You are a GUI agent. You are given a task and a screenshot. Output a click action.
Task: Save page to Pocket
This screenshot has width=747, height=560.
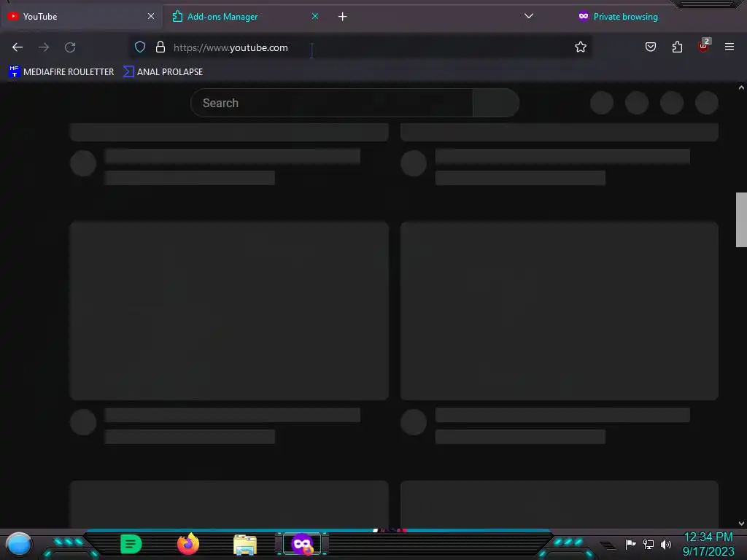click(x=650, y=47)
